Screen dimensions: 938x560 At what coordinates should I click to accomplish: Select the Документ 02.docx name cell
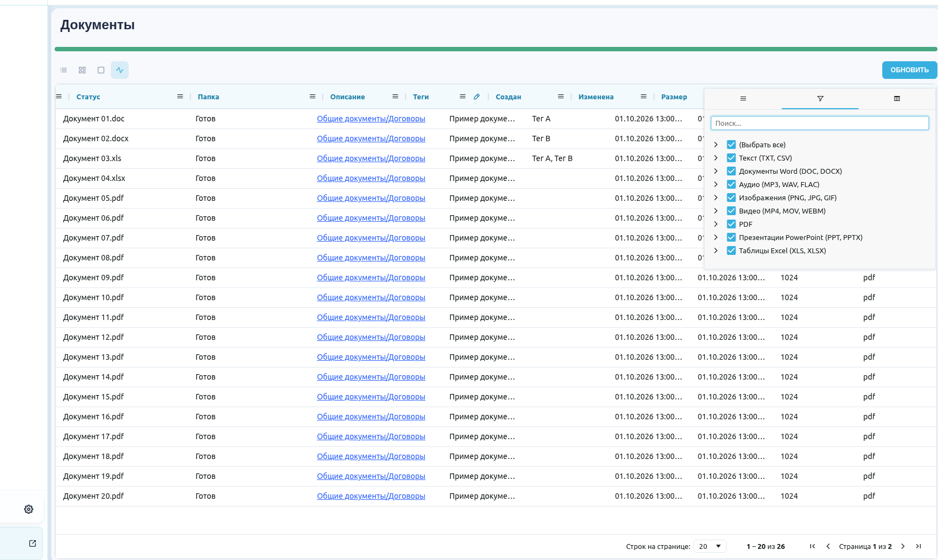point(95,138)
